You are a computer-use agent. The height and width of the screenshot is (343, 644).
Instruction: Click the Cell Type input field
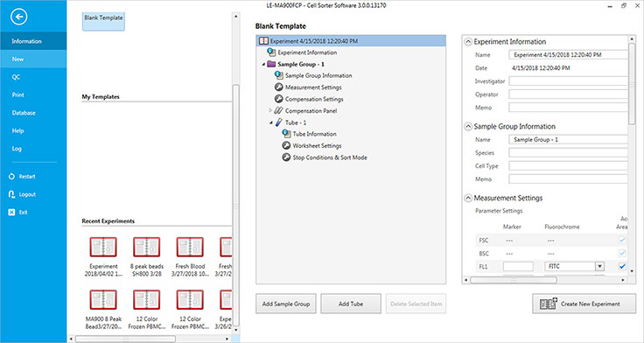pyautogui.click(x=569, y=166)
